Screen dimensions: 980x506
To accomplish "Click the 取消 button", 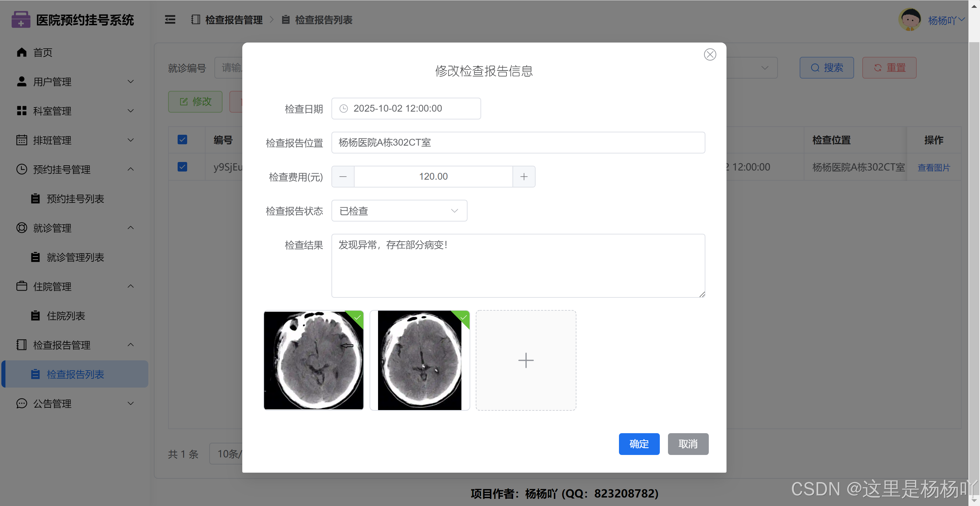I will pos(688,444).
